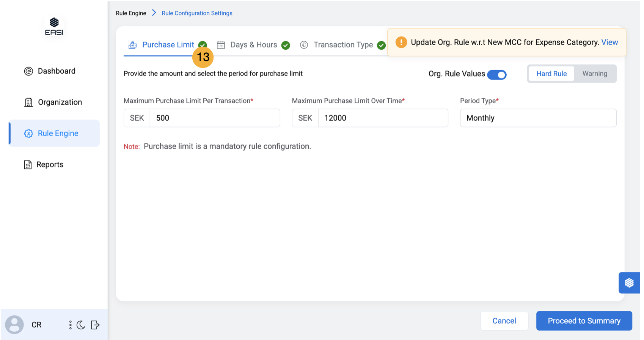Click the Reports document icon
Image resolution: width=644 pixels, height=340 pixels.
click(28, 165)
